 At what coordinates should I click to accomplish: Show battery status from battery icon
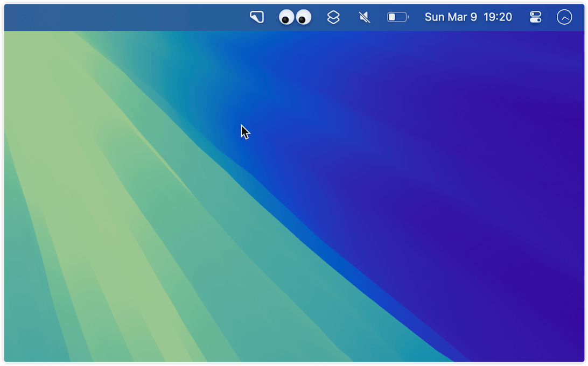(398, 17)
